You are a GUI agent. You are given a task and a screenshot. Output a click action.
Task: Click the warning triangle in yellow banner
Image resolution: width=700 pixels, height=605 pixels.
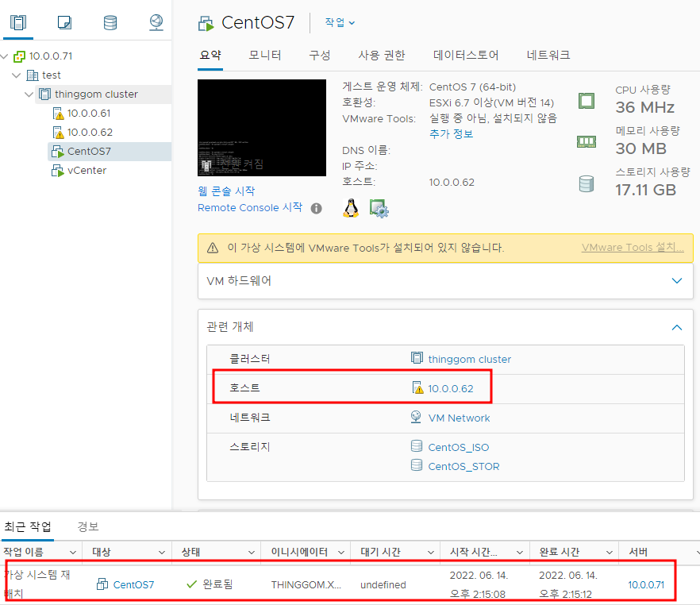213,248
